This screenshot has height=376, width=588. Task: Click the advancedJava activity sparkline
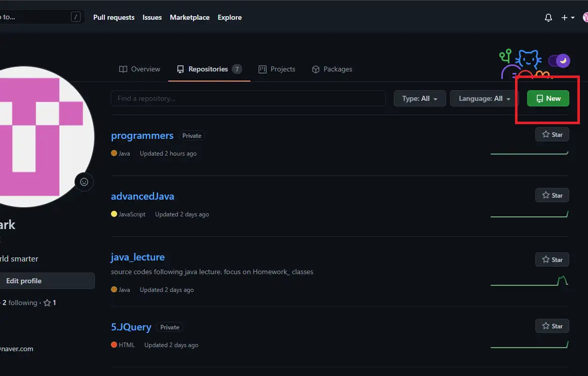[530, 214]
